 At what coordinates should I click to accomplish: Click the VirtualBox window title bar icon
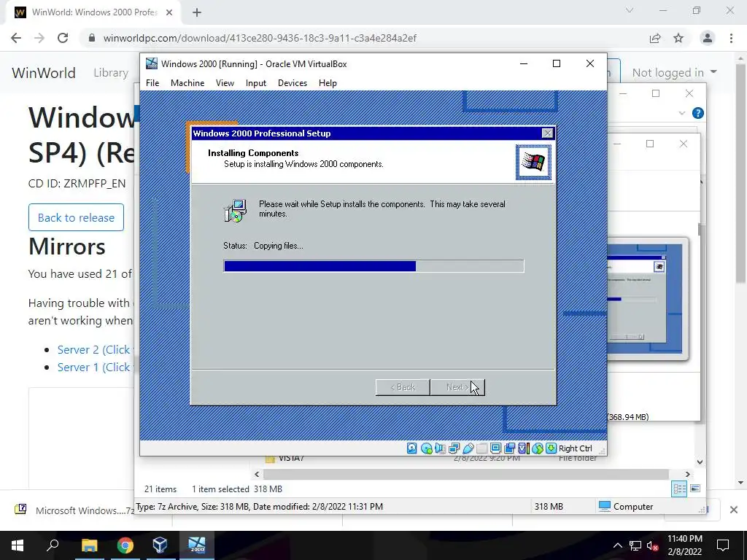coord(152,63)
